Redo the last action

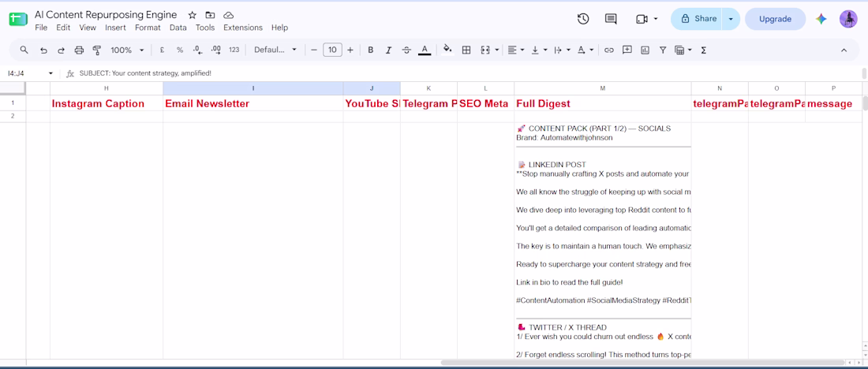pos(61,50)
